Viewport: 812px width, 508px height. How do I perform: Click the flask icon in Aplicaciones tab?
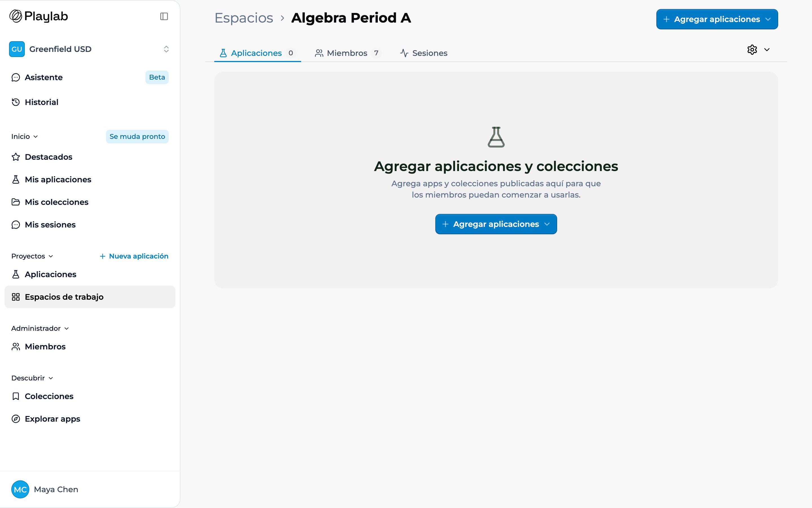pyautogui.click(x=223, y=53)
